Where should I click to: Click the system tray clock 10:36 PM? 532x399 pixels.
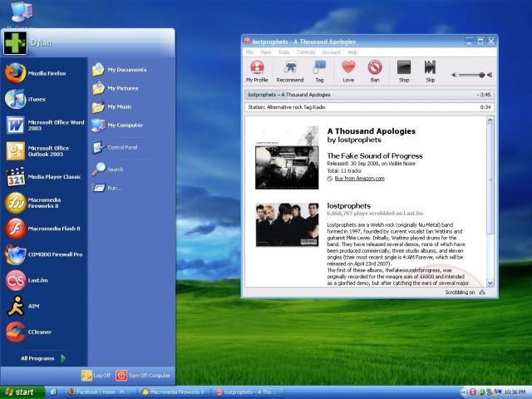515,392
